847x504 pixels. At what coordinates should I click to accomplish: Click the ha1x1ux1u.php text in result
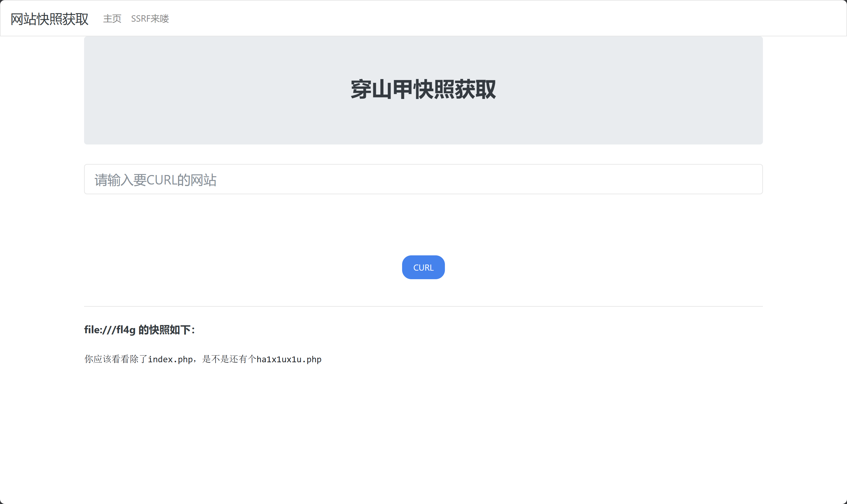tap(289, 359)
